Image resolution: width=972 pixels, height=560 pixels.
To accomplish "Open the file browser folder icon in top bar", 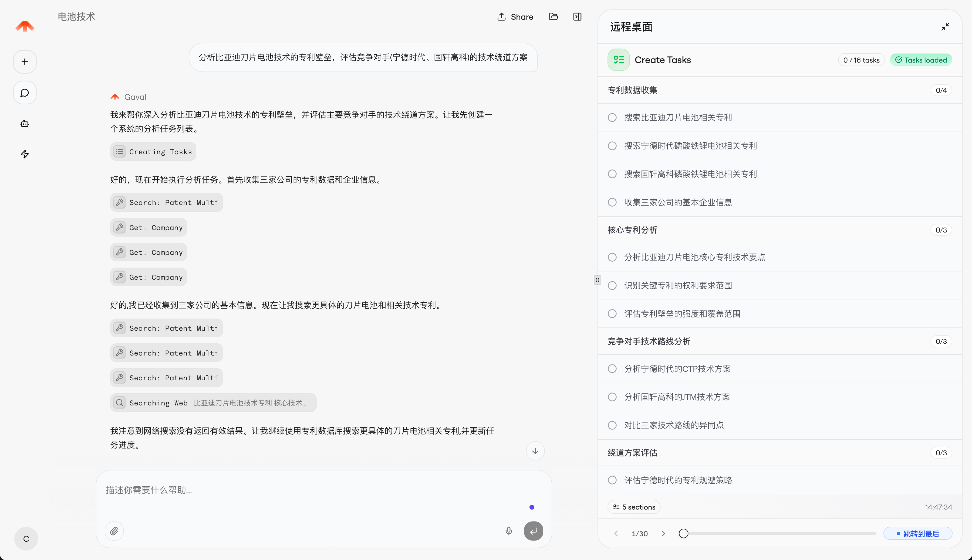I will 553,16.
